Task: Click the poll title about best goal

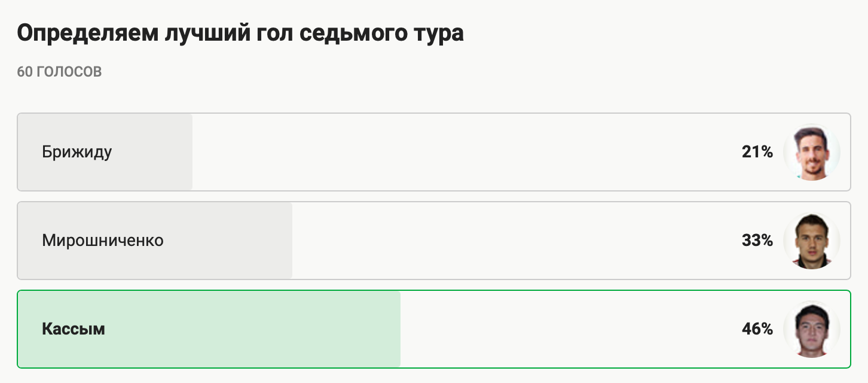Action: 240,34
